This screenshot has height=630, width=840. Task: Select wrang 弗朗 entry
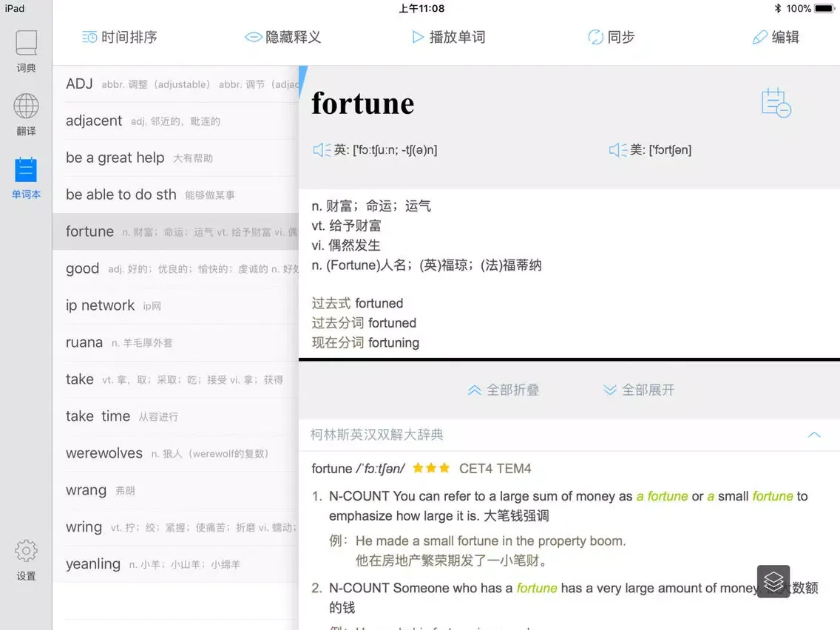[x=176, y=490]
